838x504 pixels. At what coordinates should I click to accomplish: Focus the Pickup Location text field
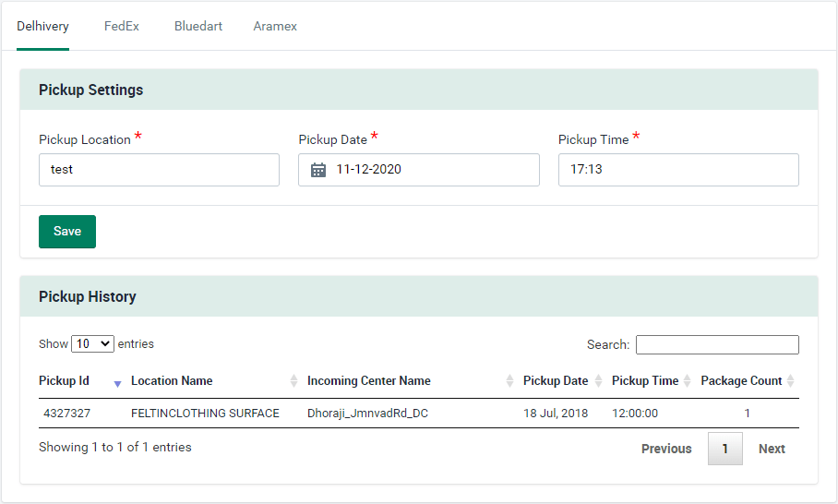pyautogui.click(x=159, y=170)
